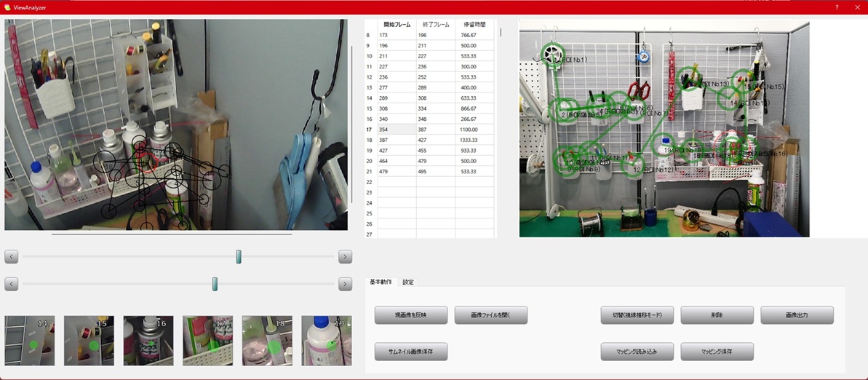Toggle mode with 切替(視線推移モード) button
Screen dimensions: 868x380
tap(637, 315)
